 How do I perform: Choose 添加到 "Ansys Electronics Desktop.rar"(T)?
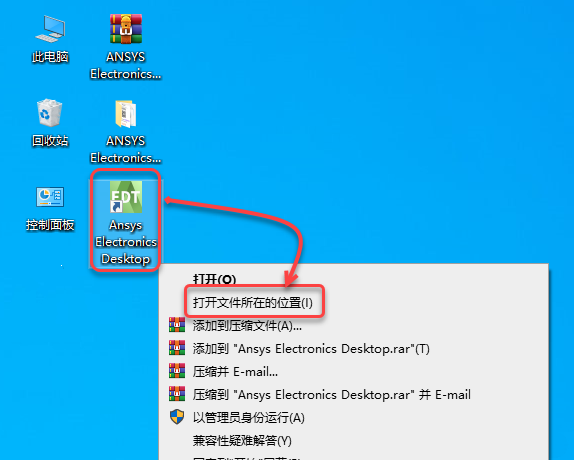pyautogui.click(x=311, y=348)
